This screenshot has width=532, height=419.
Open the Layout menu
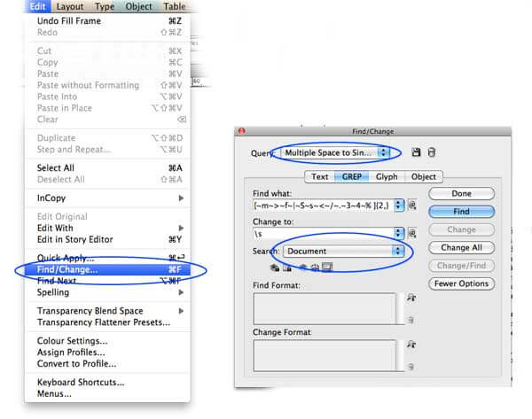69,6
